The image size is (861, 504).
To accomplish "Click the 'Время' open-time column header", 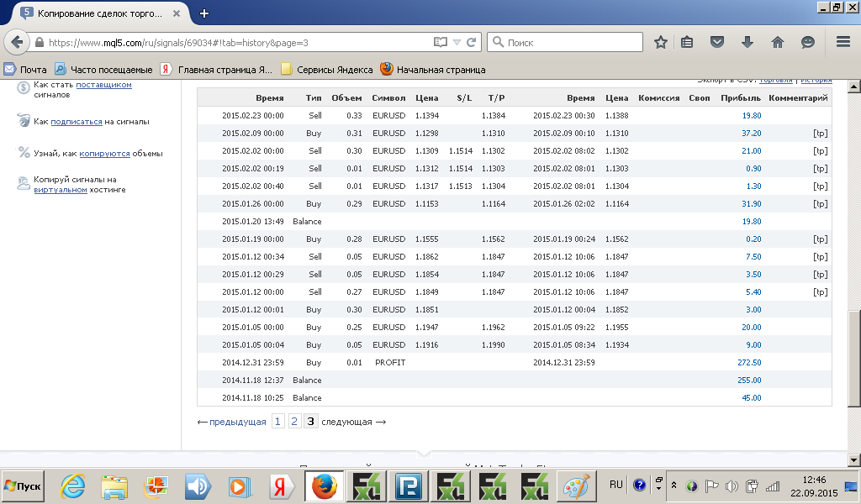I will click(x=270, y=98).
